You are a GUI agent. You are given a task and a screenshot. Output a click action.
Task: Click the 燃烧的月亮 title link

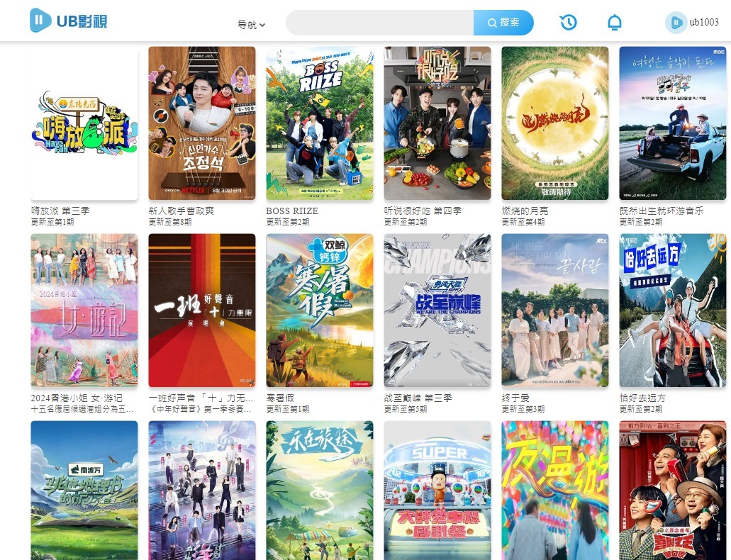point(525,211)
